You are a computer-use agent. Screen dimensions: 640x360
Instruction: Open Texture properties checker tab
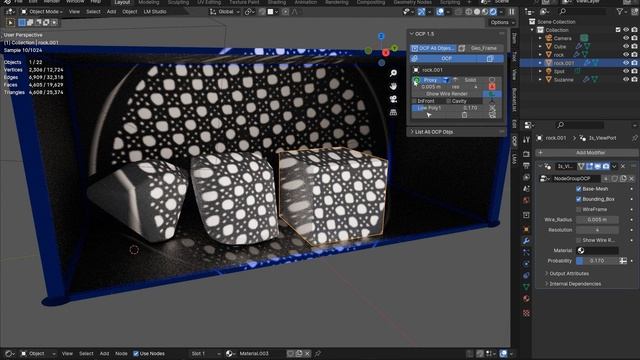pyautogui.click(x=526, y=313)
